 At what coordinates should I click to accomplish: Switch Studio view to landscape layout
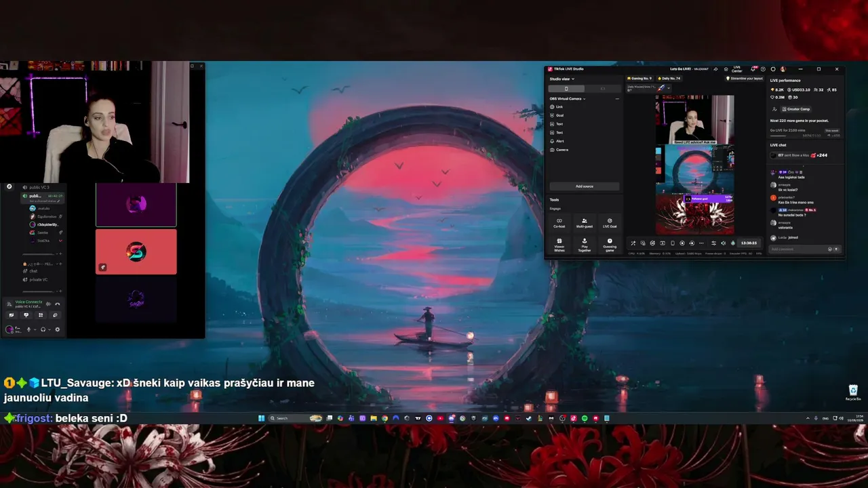pos(603,89)
